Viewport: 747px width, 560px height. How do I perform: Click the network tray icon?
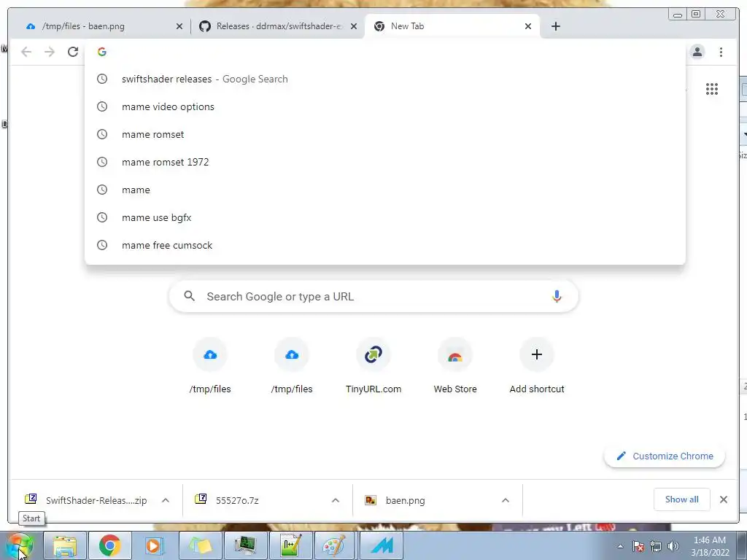656,546
